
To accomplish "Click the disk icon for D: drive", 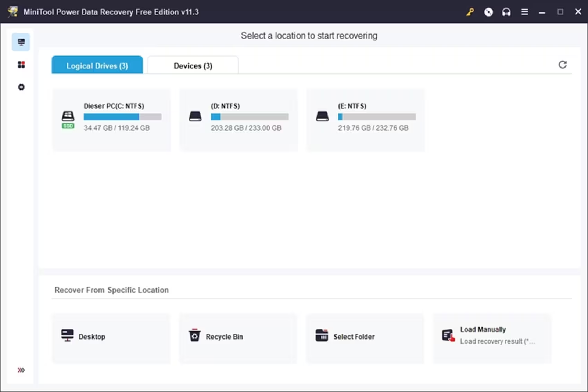I will 195,116.
